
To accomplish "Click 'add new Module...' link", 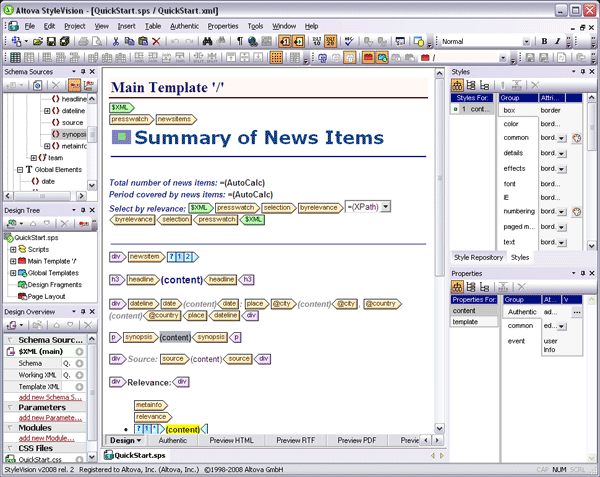I will tap(47, 438).
